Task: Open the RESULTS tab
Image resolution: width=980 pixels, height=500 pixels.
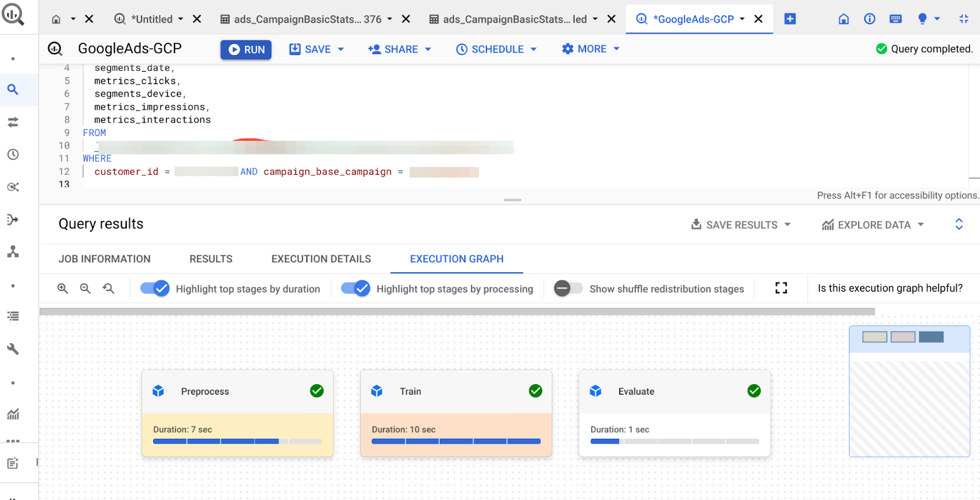Action: 211,259
